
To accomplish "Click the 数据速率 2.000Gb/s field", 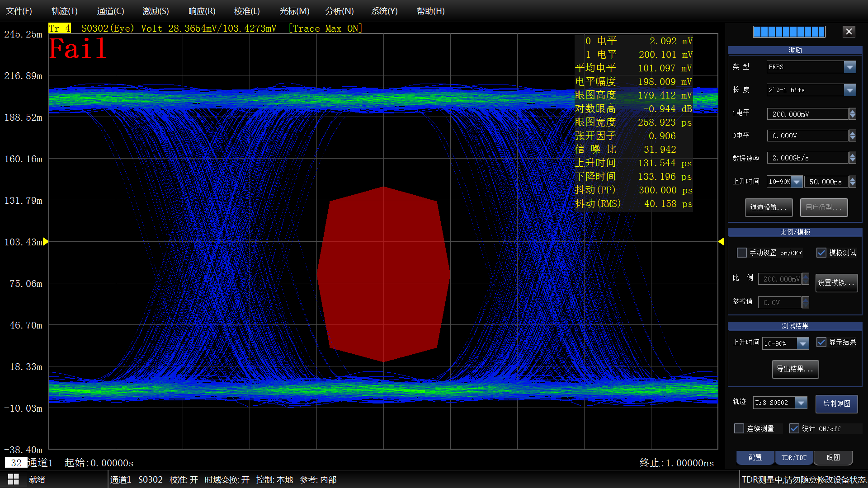I will click(x=807, y=158).
